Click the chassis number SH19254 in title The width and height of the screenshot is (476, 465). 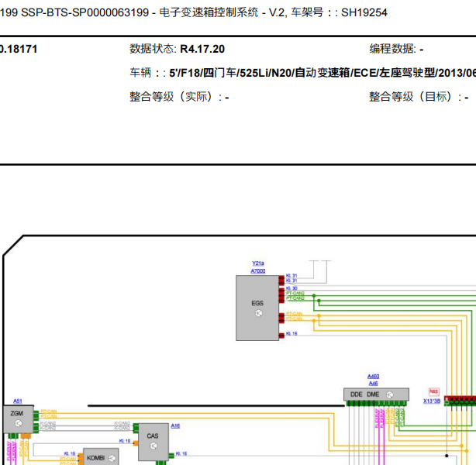click(x=364, y=12)
